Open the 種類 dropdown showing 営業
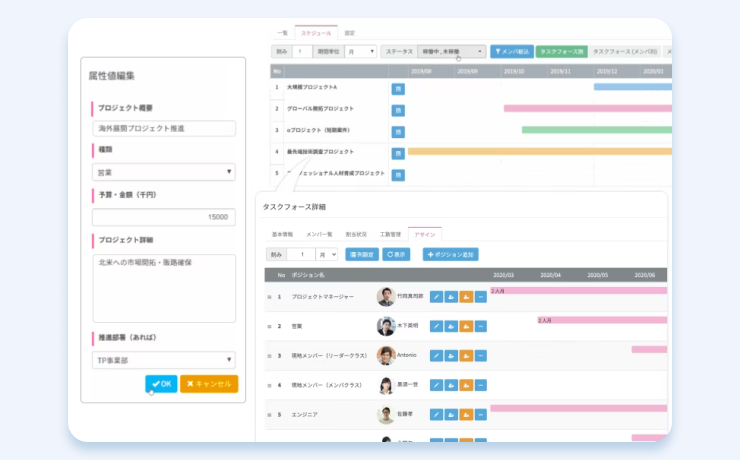This screenshot has width=740, height=460. pyautogui.click(x=164, y=172)
